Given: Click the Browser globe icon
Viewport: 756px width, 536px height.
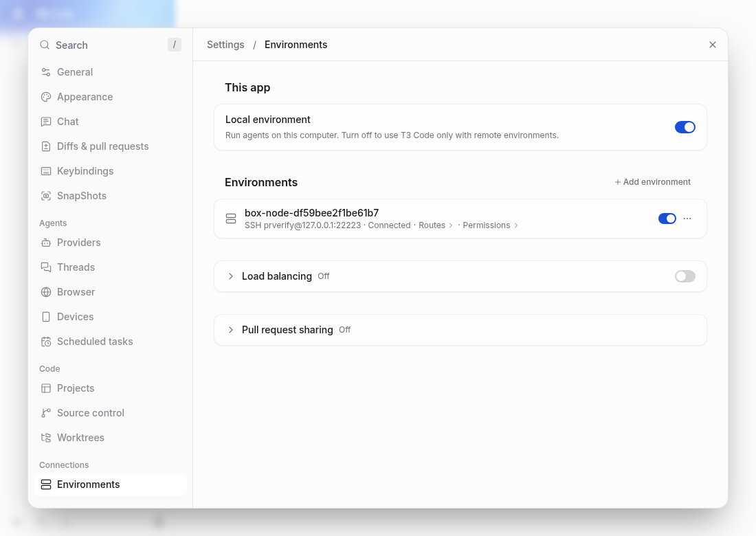Looking at the screenshot, I should [46, 292].
